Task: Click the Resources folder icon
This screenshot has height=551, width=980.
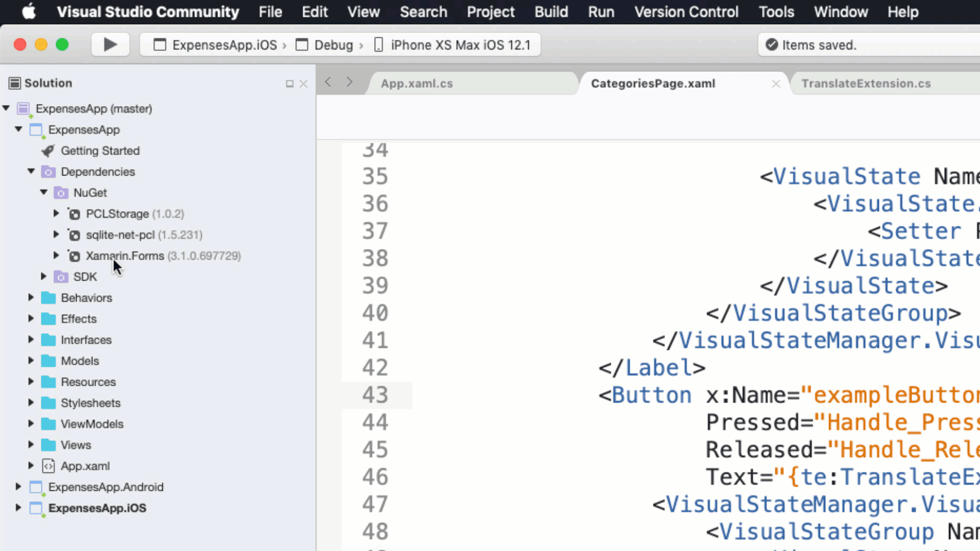Action: click(x=48, y=382)
